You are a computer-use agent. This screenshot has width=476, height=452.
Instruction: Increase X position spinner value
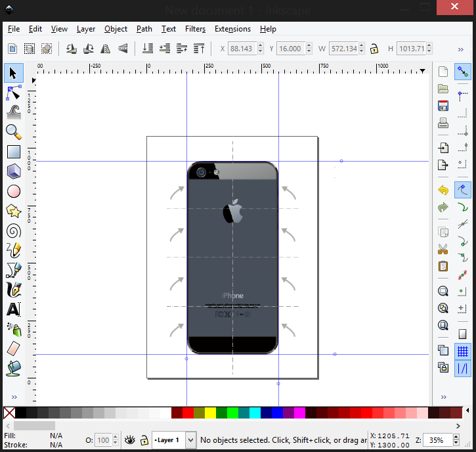261,46
